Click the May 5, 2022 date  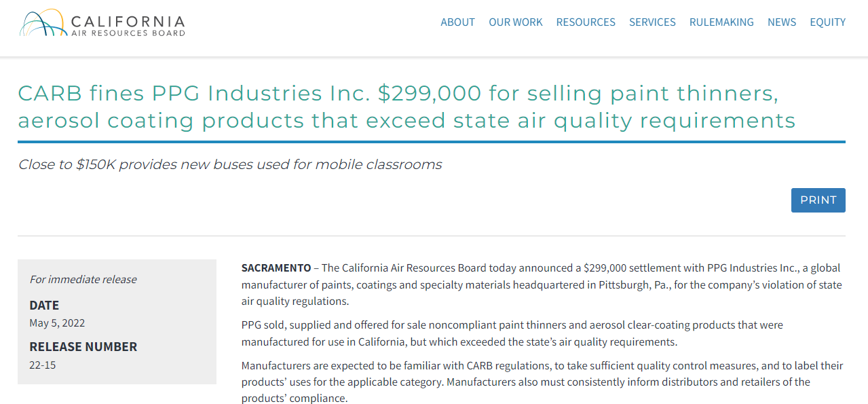click(x=57, y=323)
